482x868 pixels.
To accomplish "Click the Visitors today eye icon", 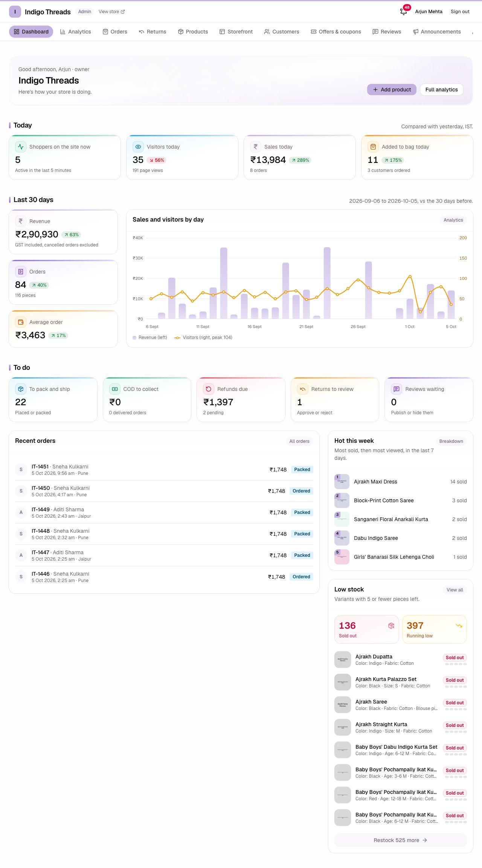I will coord(138,147).
